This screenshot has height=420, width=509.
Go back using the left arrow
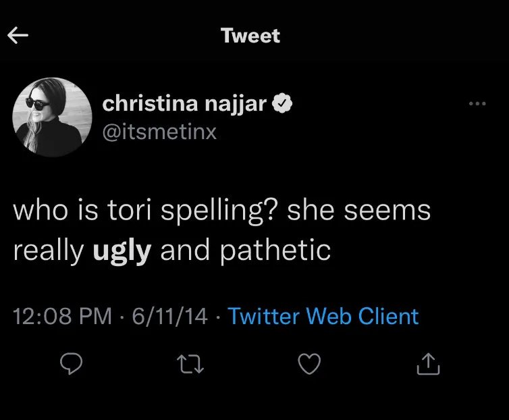pos(18,36)
